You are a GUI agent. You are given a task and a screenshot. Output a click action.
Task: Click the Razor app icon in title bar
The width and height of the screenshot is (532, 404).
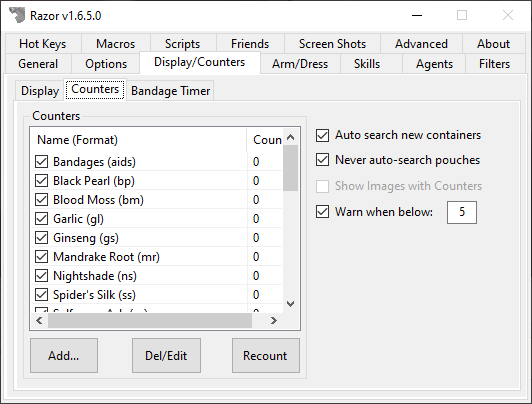point(17,15)
